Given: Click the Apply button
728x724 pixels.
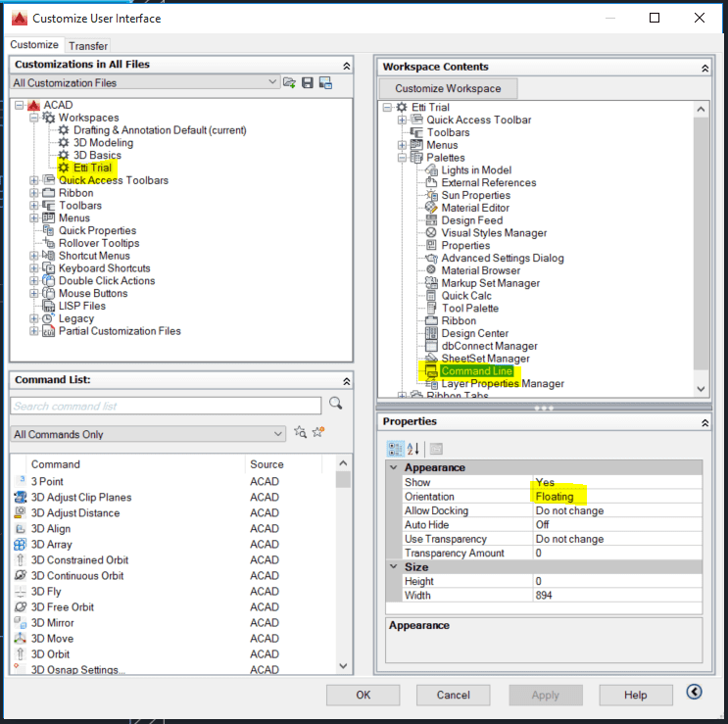Looking at the screenshot, I should [546, 695].
